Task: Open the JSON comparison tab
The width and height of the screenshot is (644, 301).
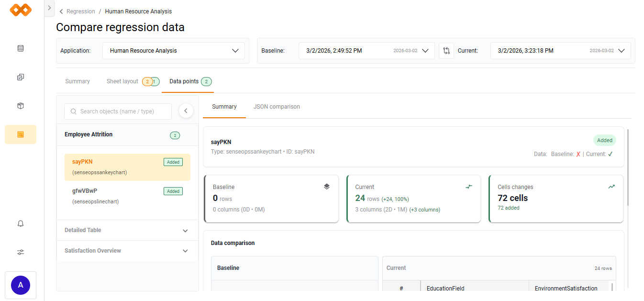Action: 277,106
